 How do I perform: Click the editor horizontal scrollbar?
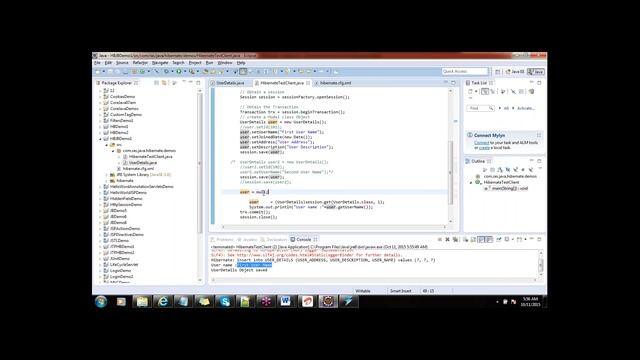point(334,227)
